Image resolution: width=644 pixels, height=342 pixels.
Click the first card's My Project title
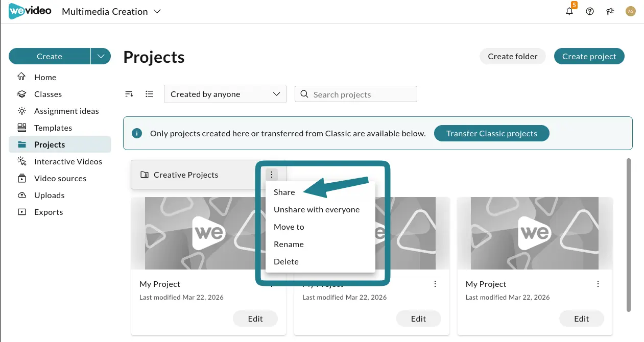tap(160, 284)
